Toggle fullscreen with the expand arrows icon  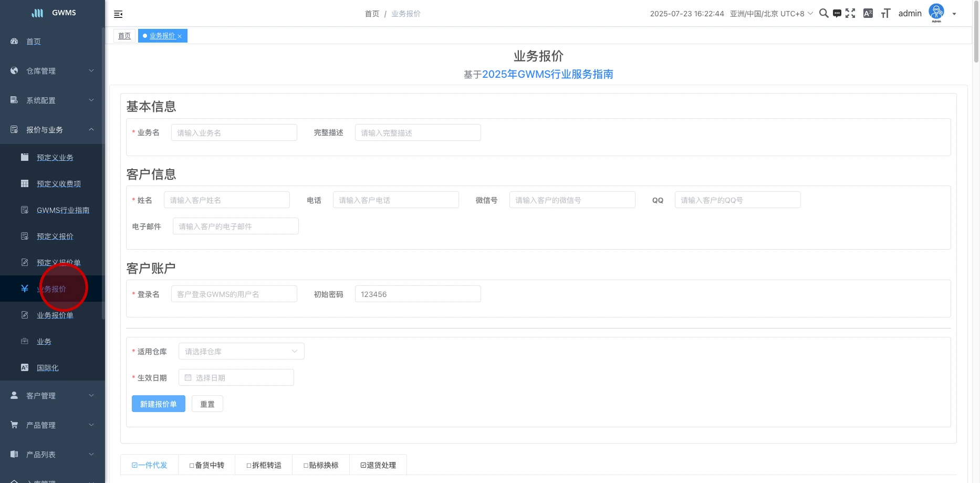pos(850,14)
